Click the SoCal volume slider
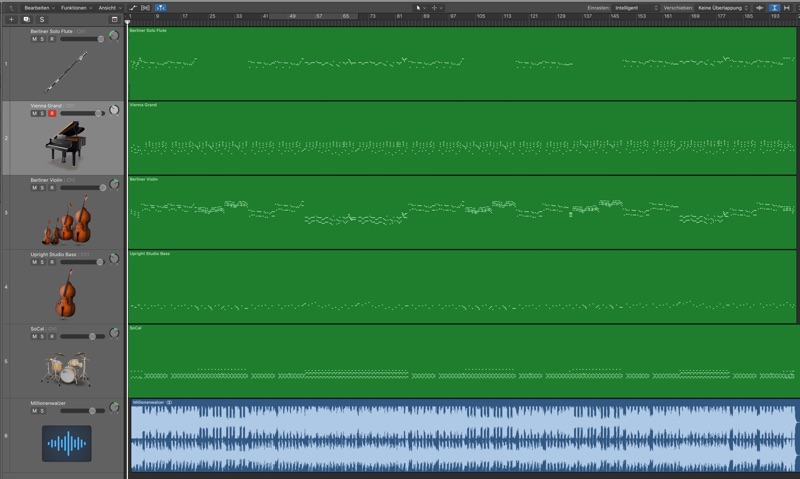The image size is (800, 479). [82, 337]
